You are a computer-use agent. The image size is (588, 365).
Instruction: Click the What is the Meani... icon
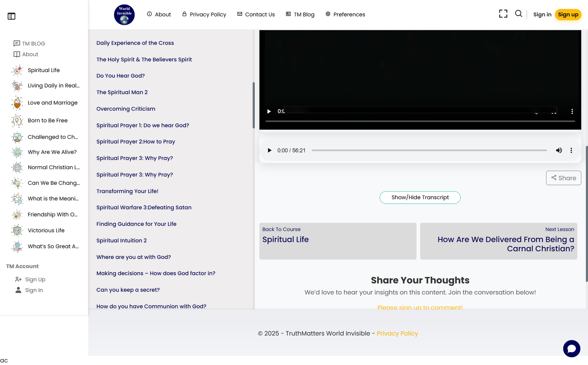pos(17,199)
